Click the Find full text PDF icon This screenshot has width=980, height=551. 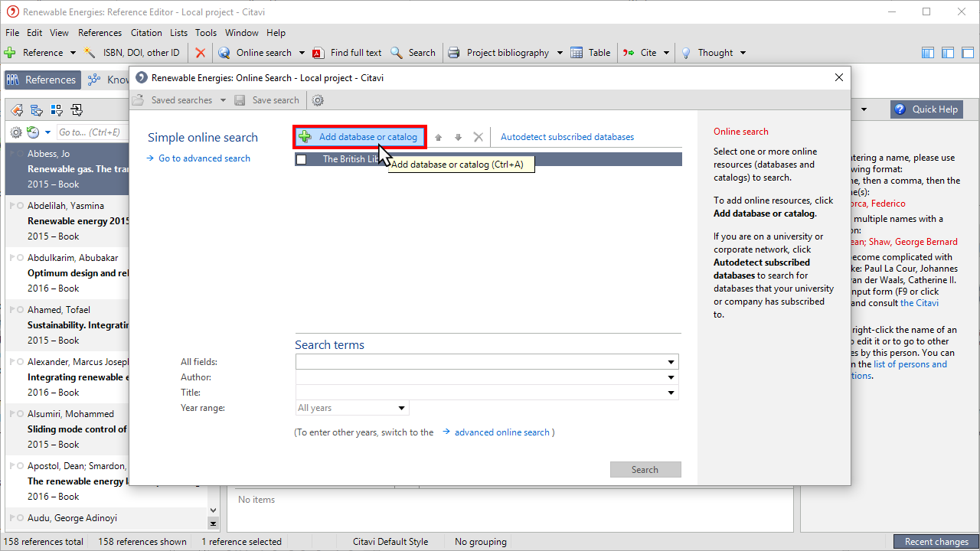[x=318, y=53]
